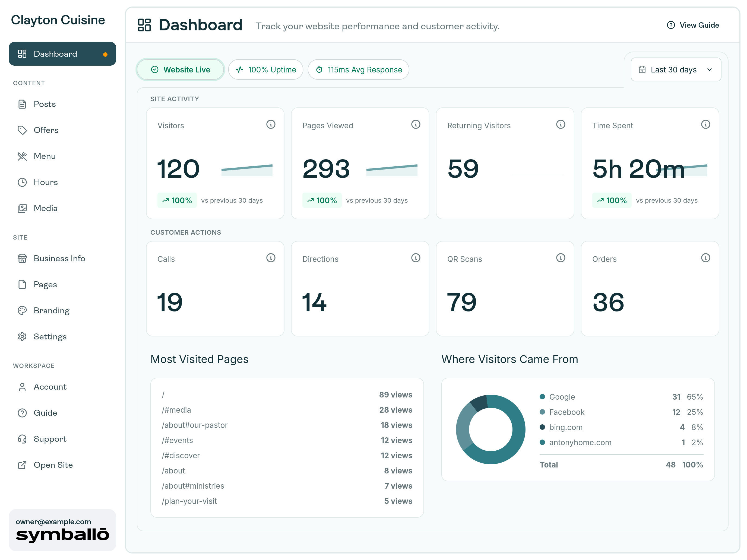
Task: Open Support from the sidebar
Action: [x=62, y=439]
